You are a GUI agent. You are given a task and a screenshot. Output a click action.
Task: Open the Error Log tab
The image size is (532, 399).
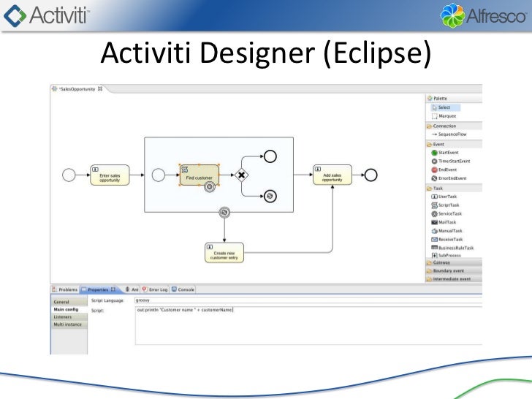[x=155, y=289]
